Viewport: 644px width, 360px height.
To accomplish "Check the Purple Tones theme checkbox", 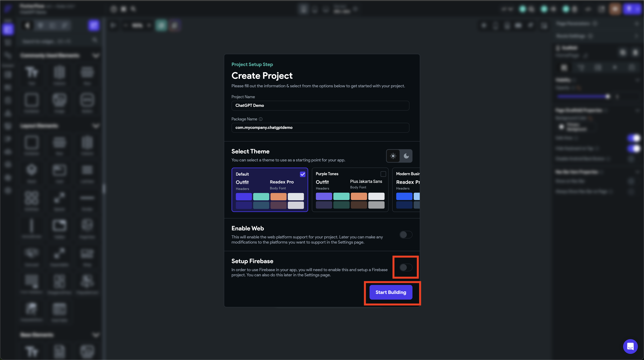I will pos(383,174).
